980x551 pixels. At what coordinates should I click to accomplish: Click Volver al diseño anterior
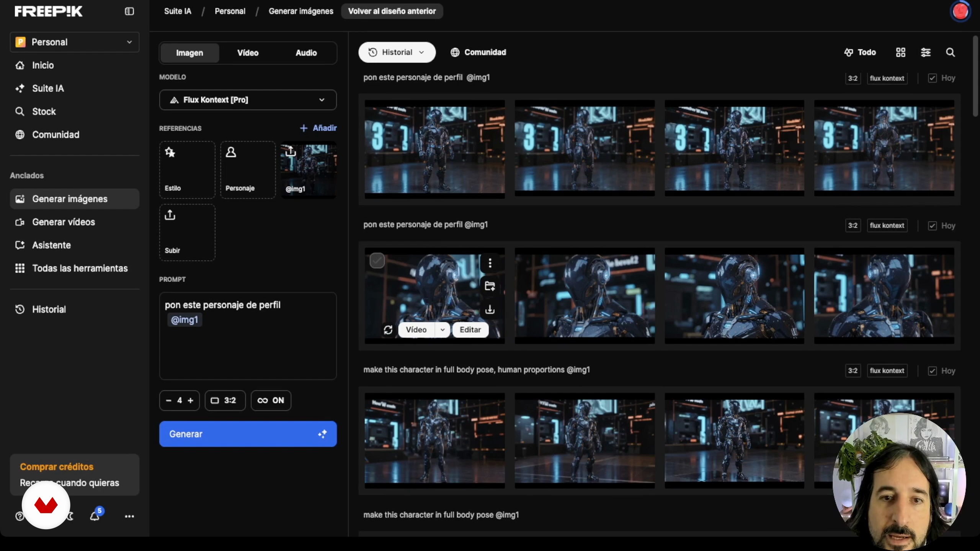(x=392, y=11)
